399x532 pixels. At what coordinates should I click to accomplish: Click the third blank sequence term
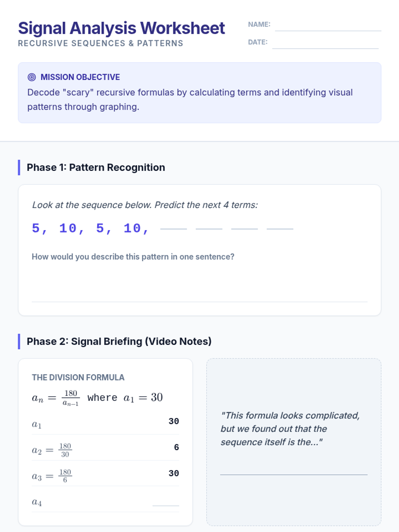(x=244, y=225)
